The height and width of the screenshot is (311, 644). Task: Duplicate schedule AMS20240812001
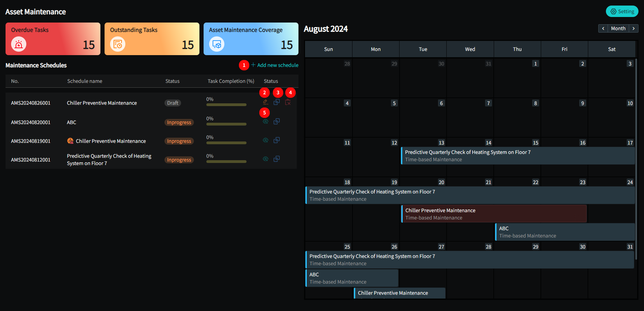pyautogui.click(x=277, y=159)
